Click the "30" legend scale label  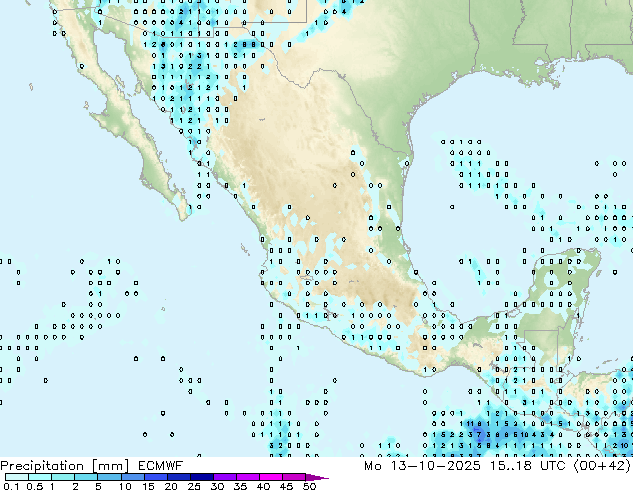tap(217, 486)
